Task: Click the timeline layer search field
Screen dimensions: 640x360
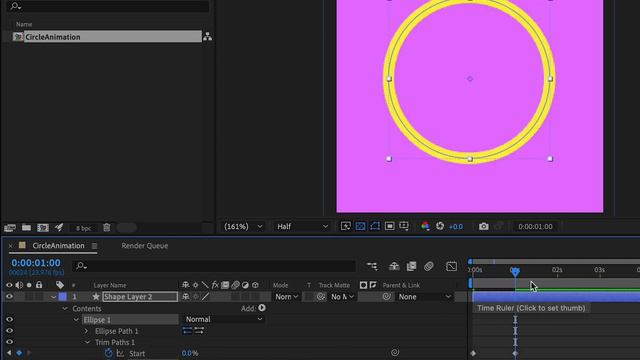Action: pyautogui.click(x=213, y=266)
